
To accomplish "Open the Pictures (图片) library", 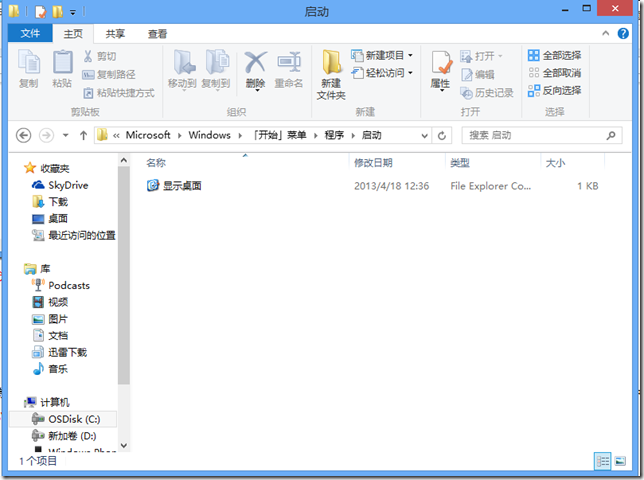I will [50, 319].
